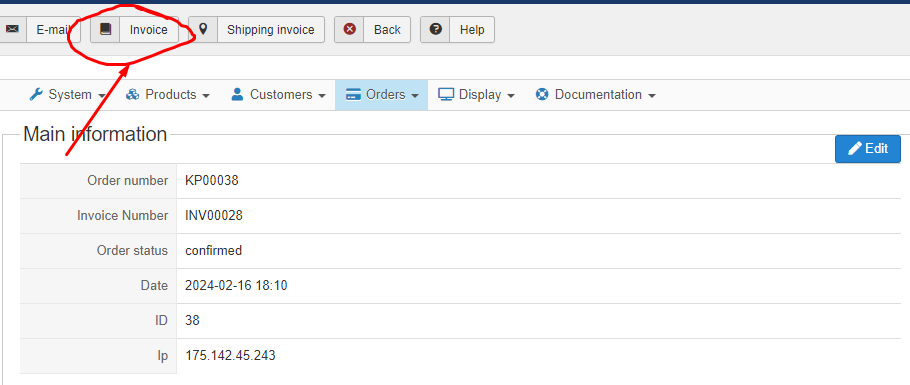Viewport: 910px width, 385px height.
Task: Click the lifebuoy icon beside Documentation
Action: (542, 95)
